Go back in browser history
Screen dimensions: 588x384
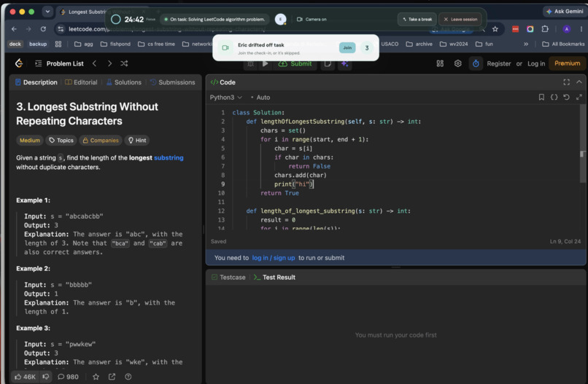click(14, 29)
